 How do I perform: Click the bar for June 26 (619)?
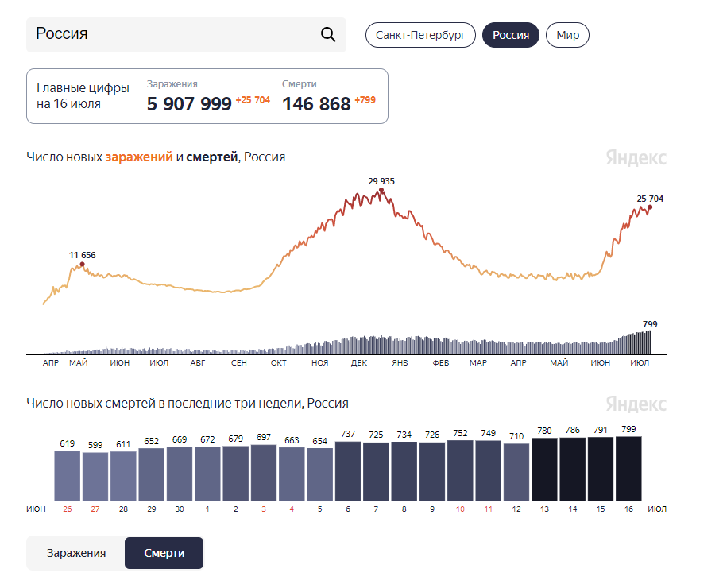pos(68,476)
